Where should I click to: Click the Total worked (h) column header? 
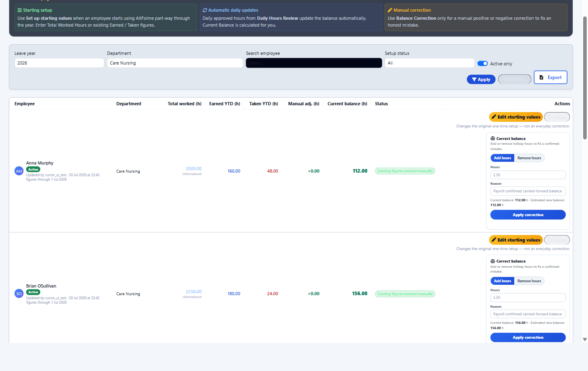pyautogui.click(x=184, y=104)
